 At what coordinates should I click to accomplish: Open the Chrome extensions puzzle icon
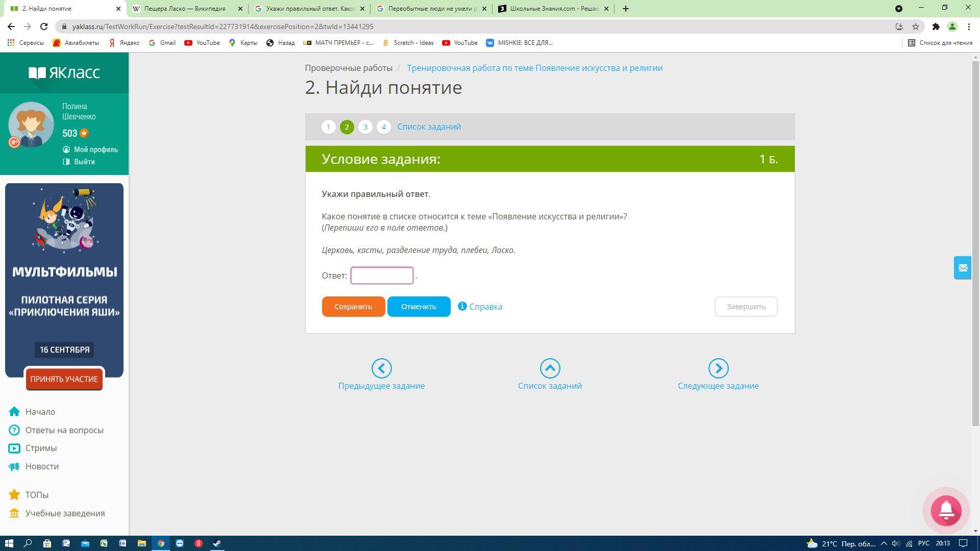tap(936, 27)
